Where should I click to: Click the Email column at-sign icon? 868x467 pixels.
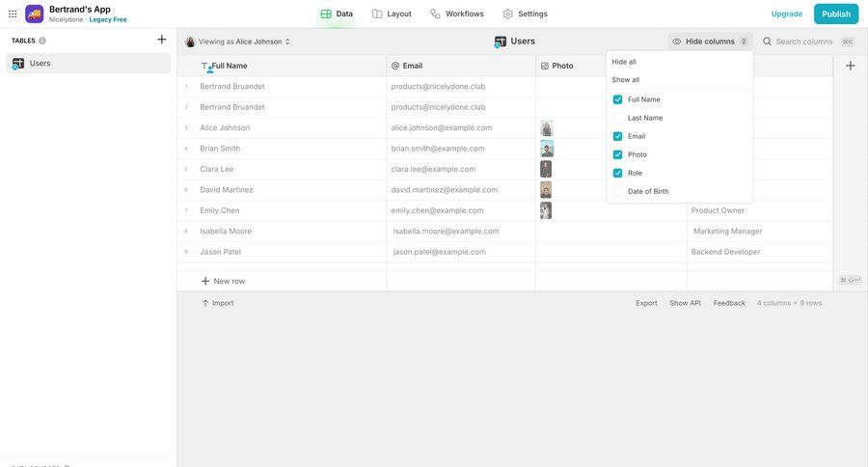click(395, 66)
